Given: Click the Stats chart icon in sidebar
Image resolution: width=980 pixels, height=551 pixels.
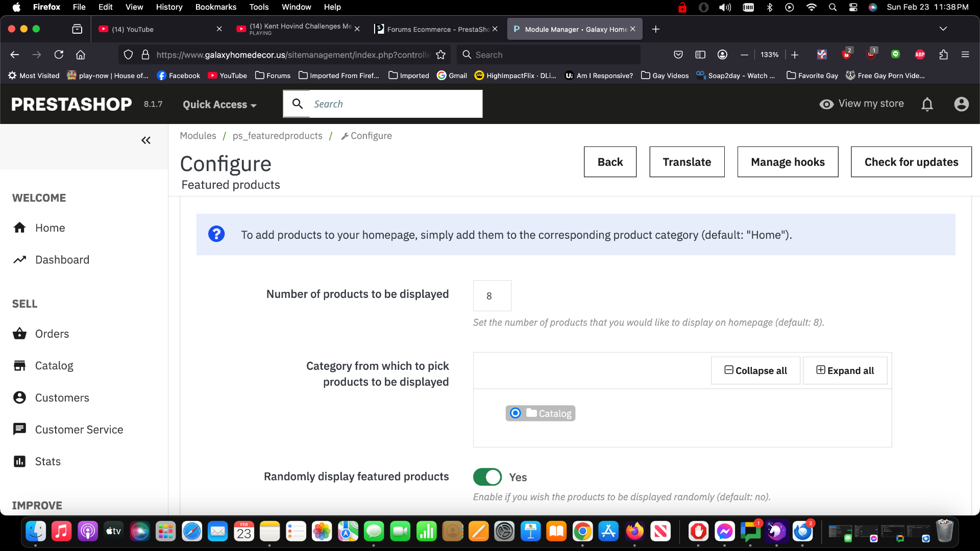Looking at the screenshot, I should (x=19, y=462).
